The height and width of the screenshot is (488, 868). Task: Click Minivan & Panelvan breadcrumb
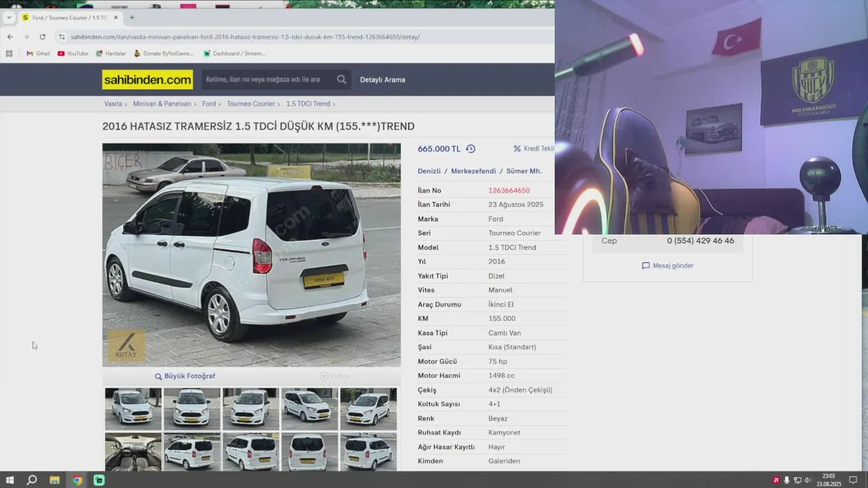coord(162,104)
